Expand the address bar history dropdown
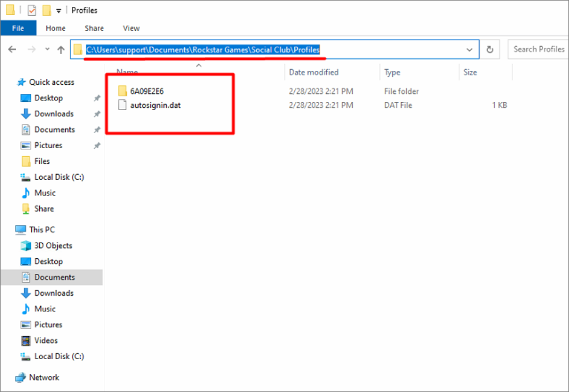569x392 pixels. (x=469, y=50)
